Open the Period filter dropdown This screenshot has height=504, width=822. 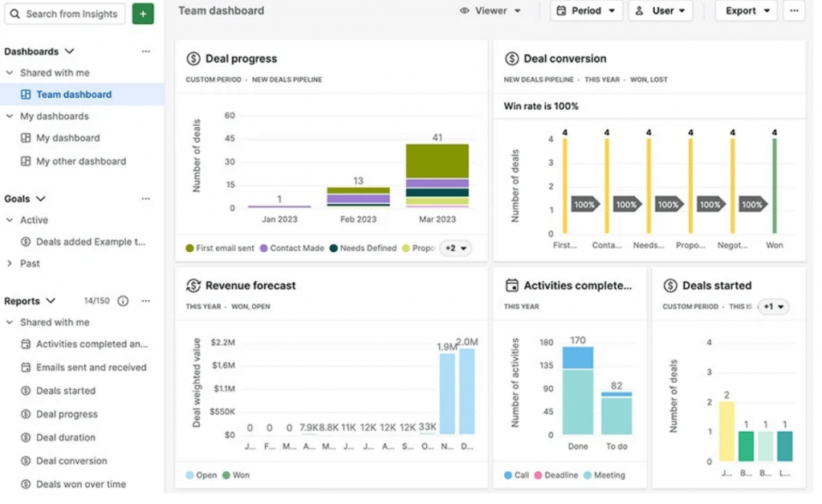[586, 10]
